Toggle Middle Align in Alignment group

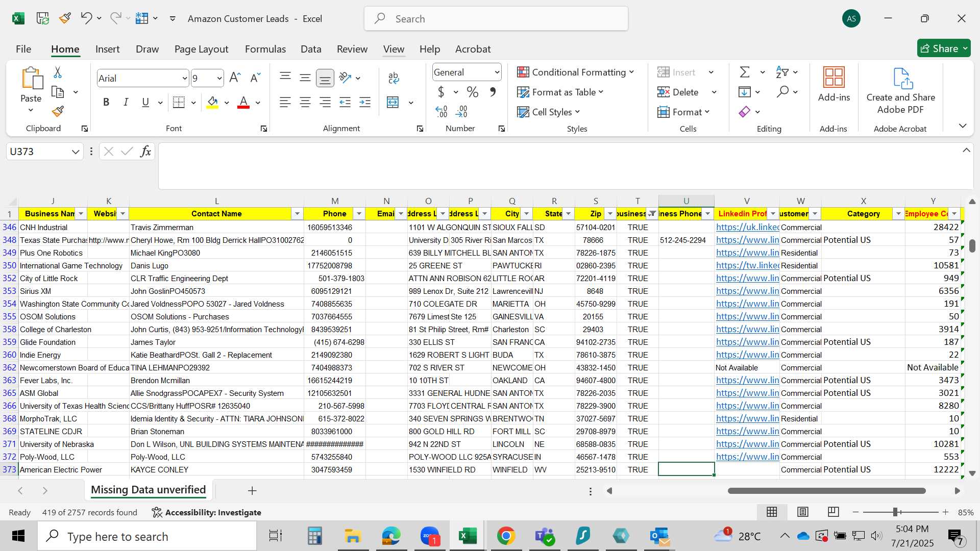coord(305,77)
